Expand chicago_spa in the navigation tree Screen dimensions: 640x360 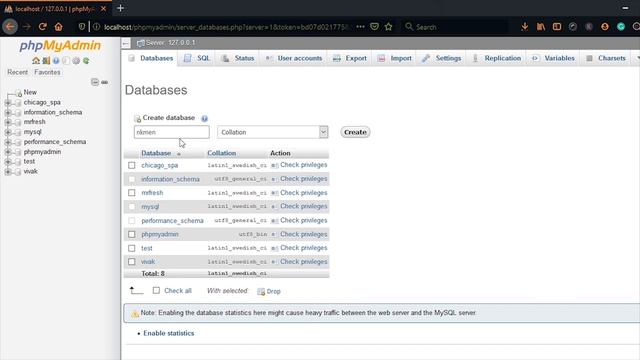[x=8, y=102]
